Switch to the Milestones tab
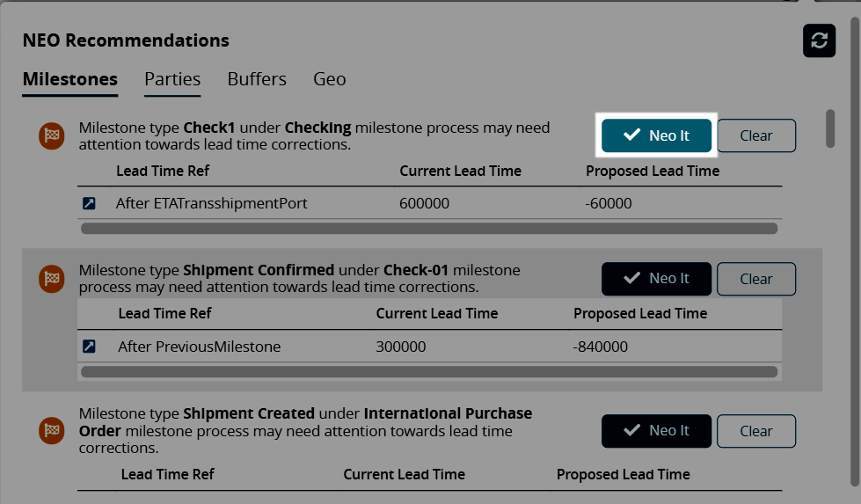The image size is (861, 504). [x=69, y=79]
